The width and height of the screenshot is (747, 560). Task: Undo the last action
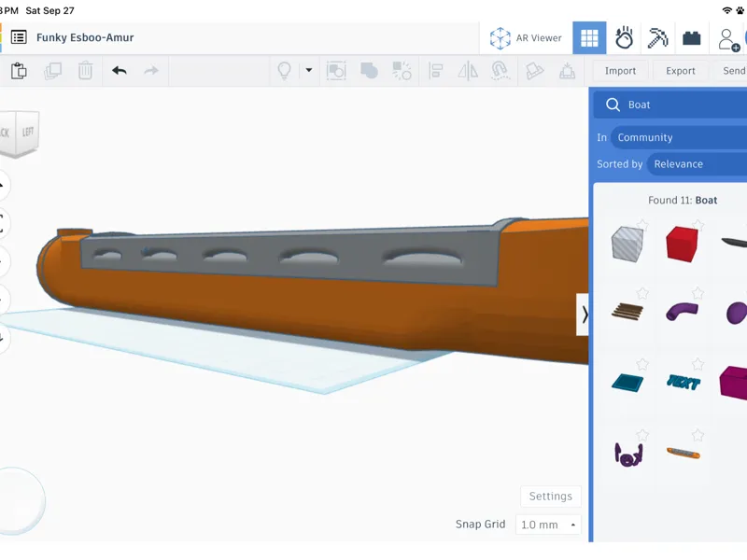[120, 71]
